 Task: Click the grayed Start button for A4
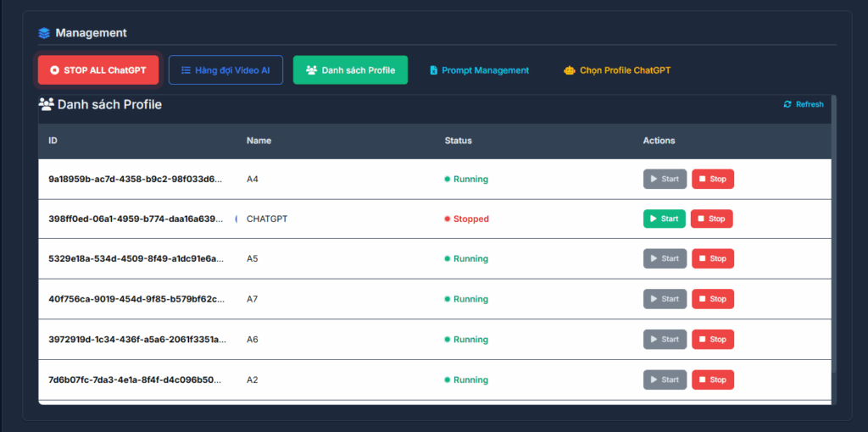pyautogui.click(x=665, y=179)
